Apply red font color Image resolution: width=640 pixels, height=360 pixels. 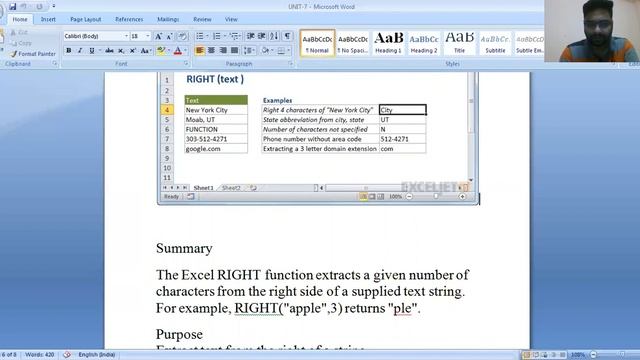(178, 51)
